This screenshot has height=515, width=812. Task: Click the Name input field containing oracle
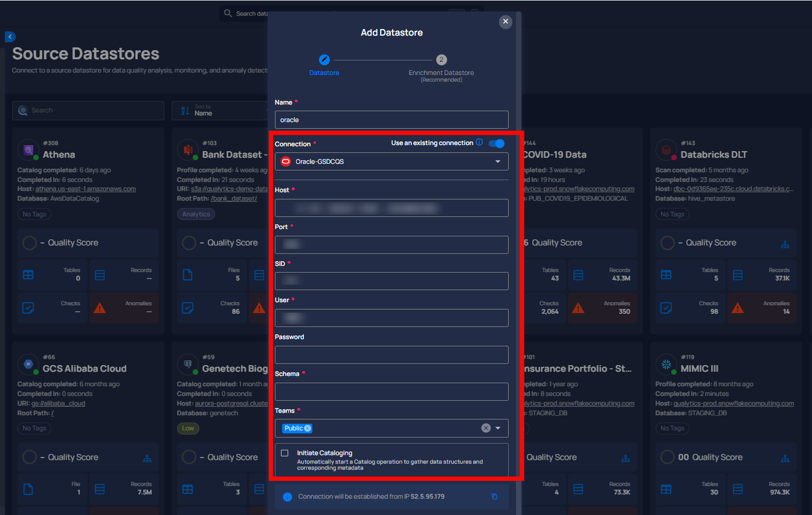(391, 120)
